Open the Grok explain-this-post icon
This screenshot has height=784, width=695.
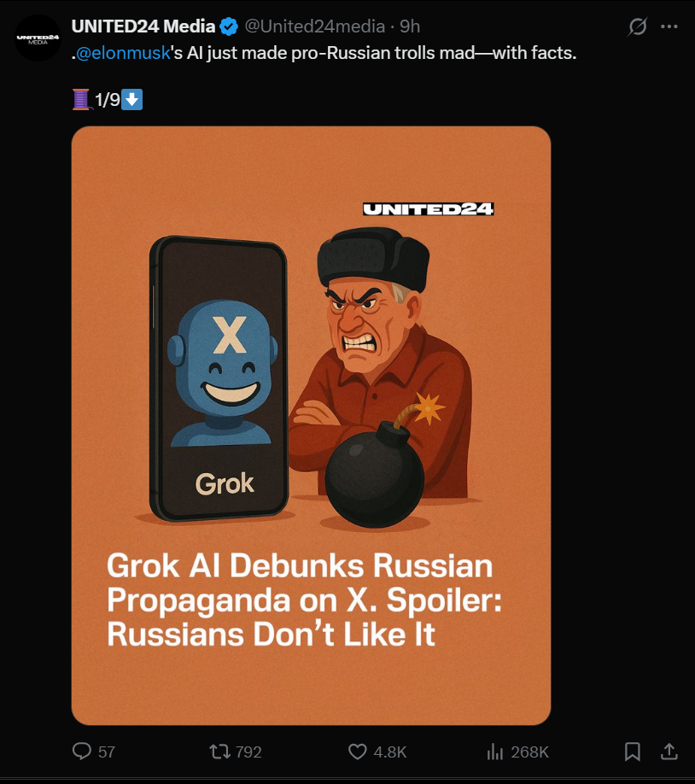click(x=638, y=26)
